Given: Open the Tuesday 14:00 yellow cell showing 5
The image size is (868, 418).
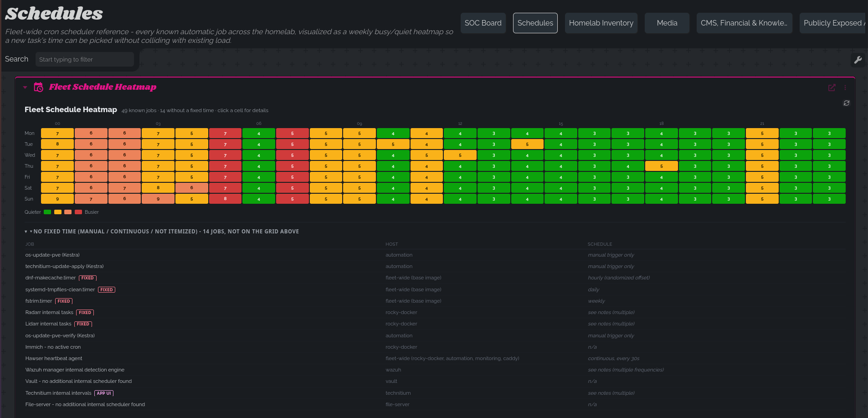Looking at the screenshot, I should click(x=527, y=144).
